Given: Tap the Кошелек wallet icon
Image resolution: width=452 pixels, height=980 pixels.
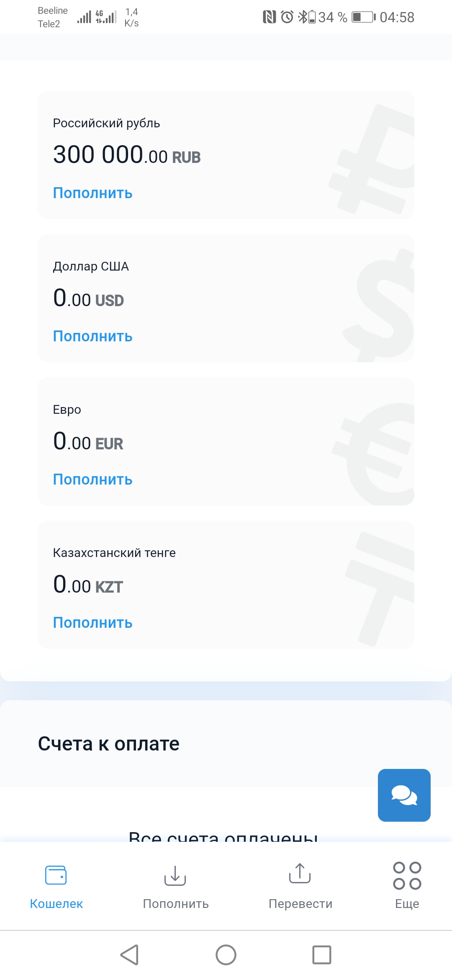Looking at the screenshot, I should [x=56, y=875].
